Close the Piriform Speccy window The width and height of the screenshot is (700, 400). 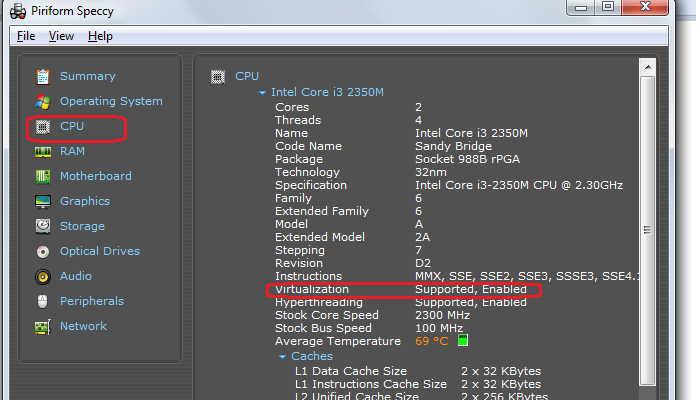coord(645,7)
